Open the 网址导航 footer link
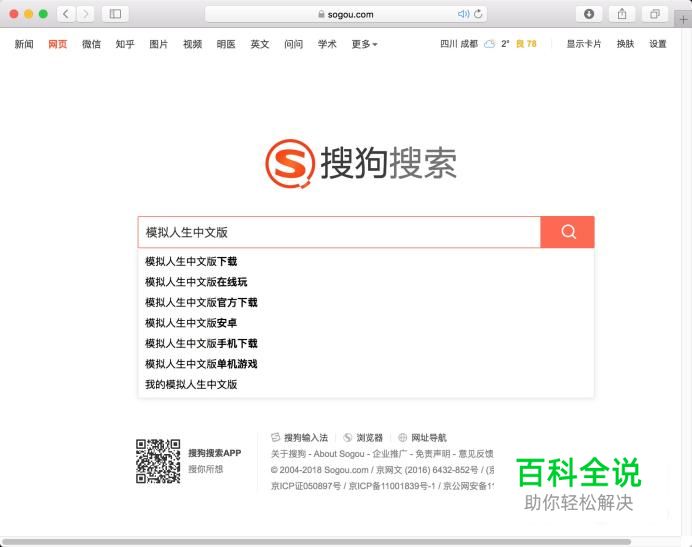692x547 pixels. click(422, 438)
